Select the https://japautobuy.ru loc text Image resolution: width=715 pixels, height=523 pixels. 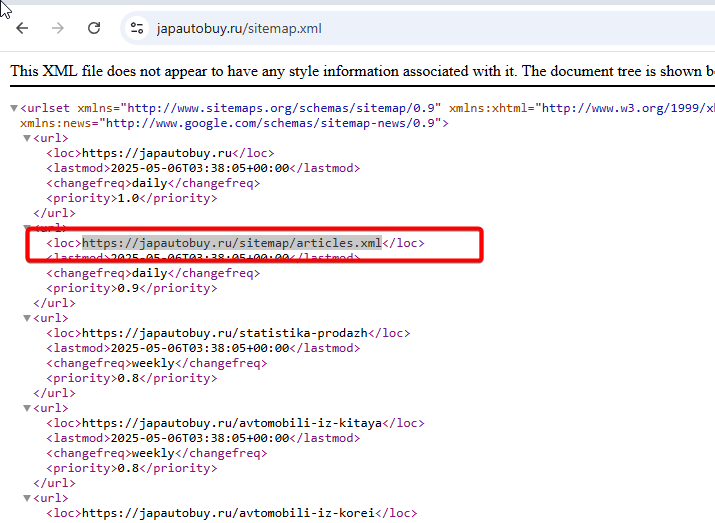(x=157, y=153)
